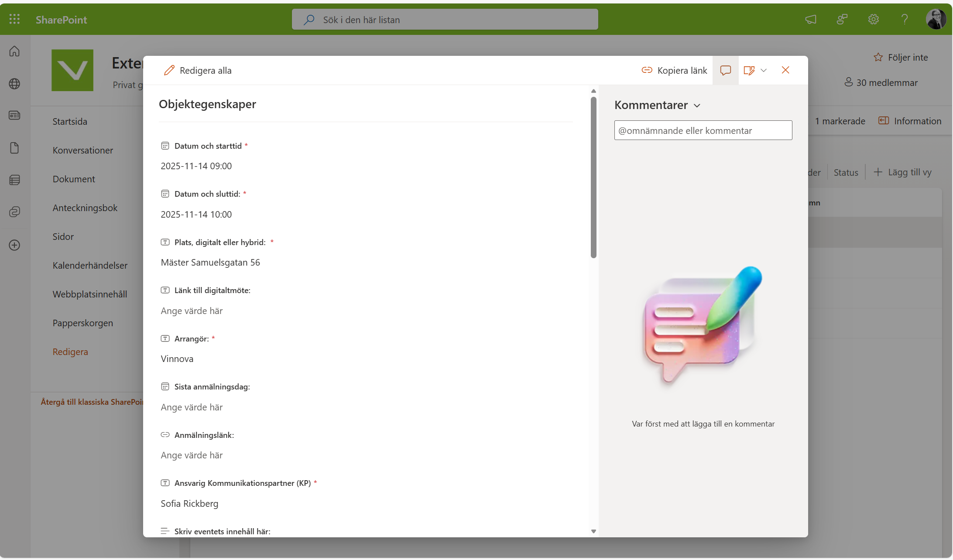Click the comment mention input field
This screenshot has height=560, width=953.
pos(703,130)
